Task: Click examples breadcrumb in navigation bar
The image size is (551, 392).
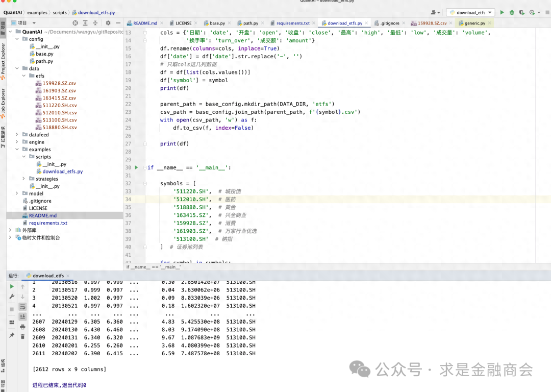Action: pyautogui.click(x=37, y=12)
